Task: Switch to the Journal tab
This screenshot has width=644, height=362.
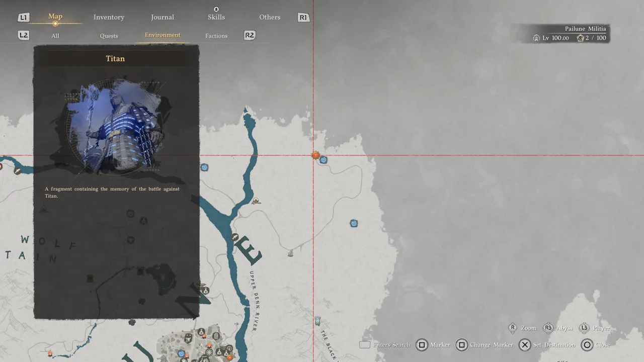Action: tap(163, 17)
